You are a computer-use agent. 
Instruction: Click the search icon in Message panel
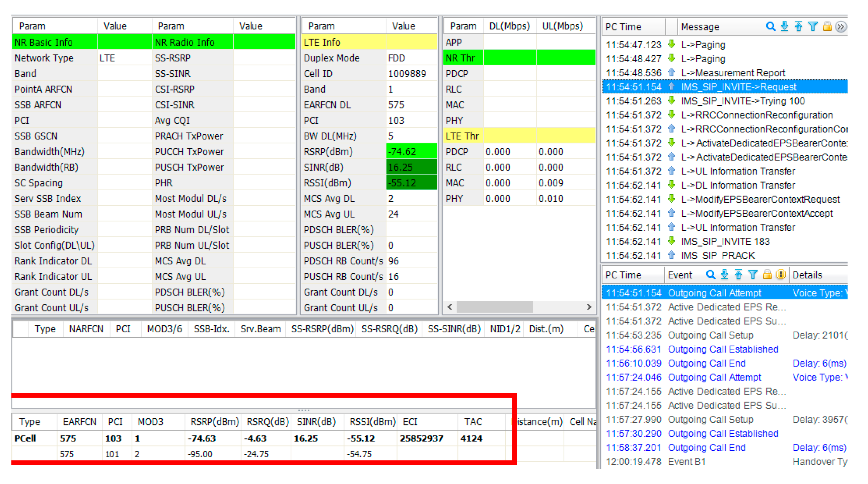click(770, 26)
